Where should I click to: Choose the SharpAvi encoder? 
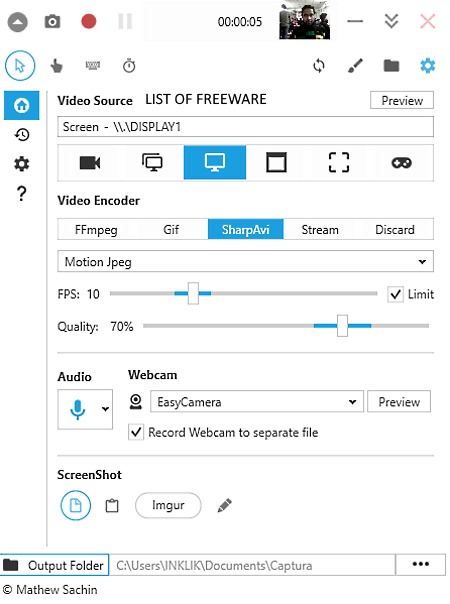pyautogui.click(x=245, y=230)
